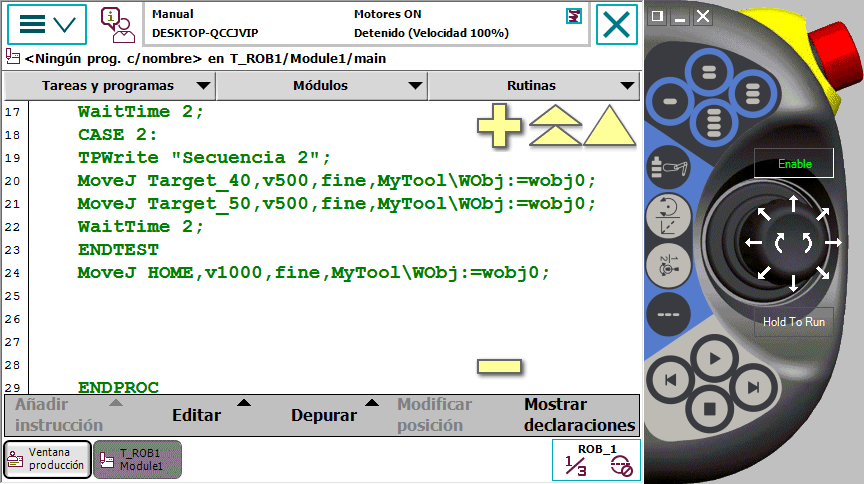Viewport: 864px width, 484px height.
Task: Select the ENDTEST line
Action: (118, 250)
